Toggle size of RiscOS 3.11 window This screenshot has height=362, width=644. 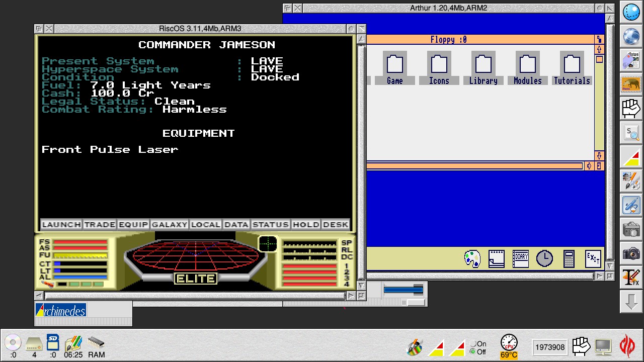coord(351,29)
